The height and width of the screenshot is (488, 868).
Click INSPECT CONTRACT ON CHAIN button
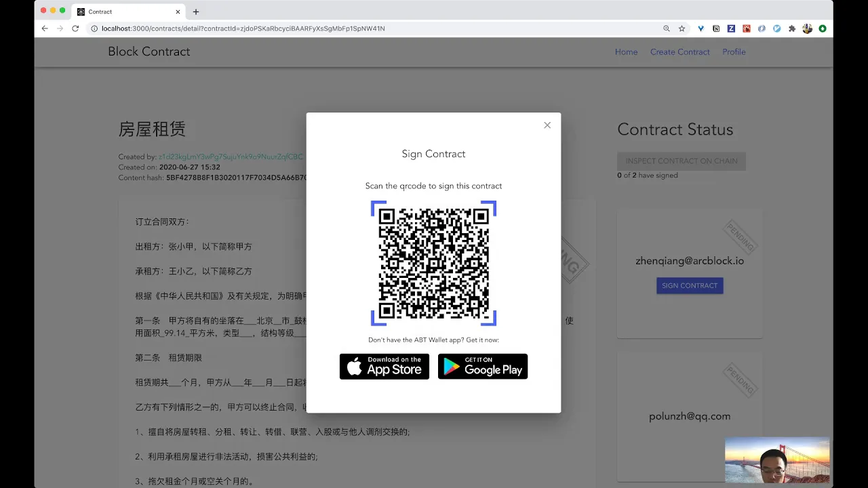tap(682, 161)
